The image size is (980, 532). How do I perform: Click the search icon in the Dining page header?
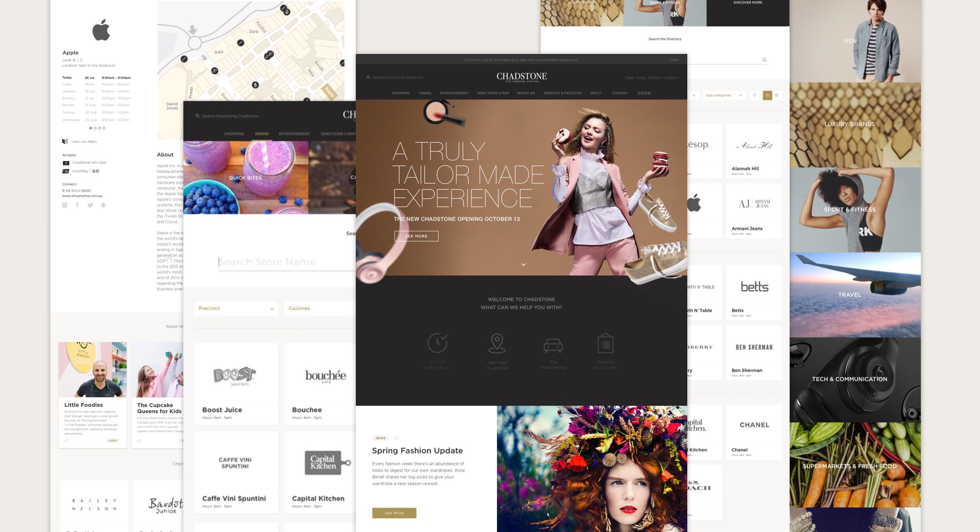click(197, 116)
